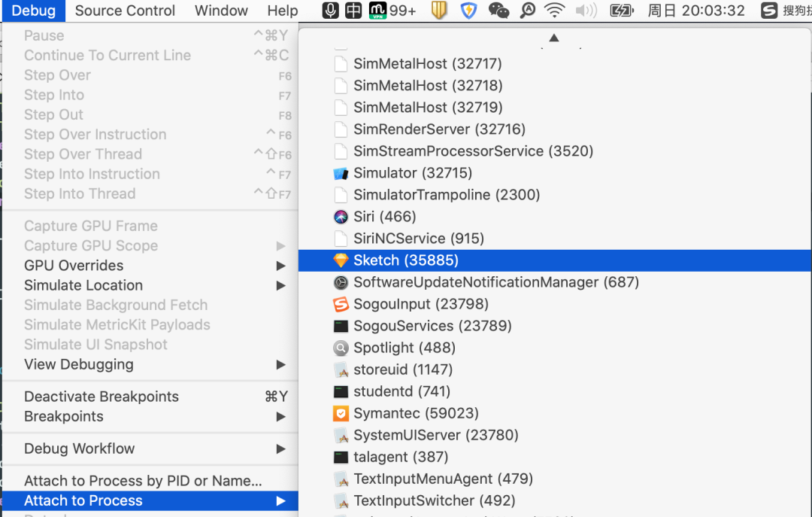The width and height of the screenshot is (812, 517).
Task: Attach to SiriNCService (915)
Action: pyautogui.click(x=555, y=239)
